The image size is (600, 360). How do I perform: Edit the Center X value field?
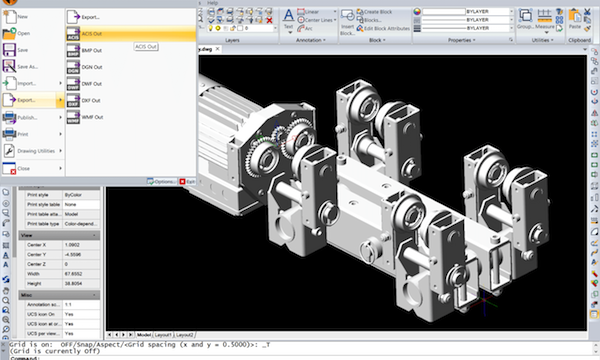point(81,245)
